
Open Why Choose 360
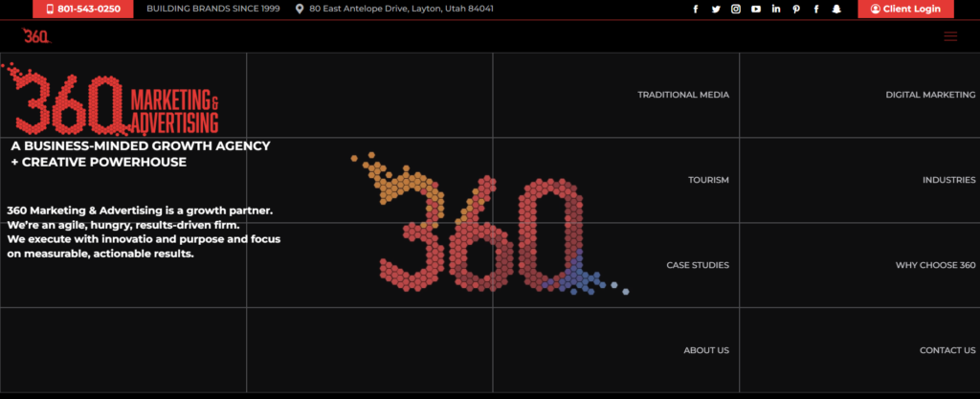pos(935,265)
